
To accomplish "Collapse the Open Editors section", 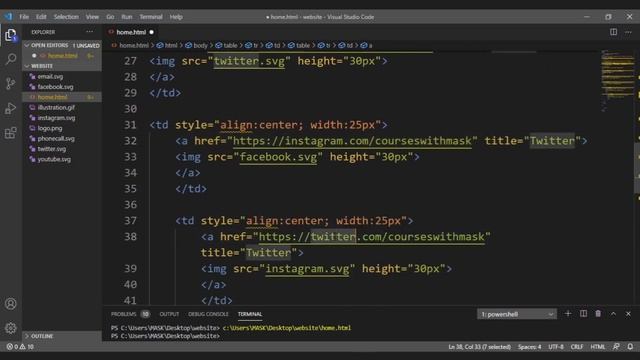I will tap(62, 45).
